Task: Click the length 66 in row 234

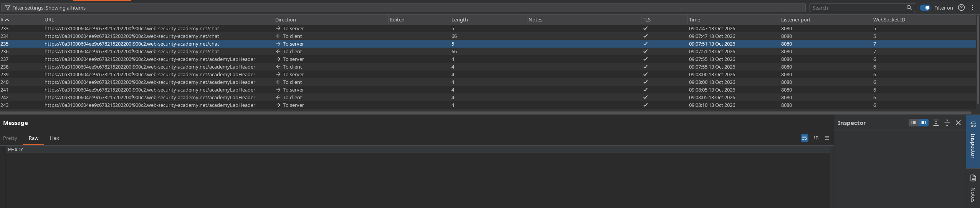Action: click(454, 36)
